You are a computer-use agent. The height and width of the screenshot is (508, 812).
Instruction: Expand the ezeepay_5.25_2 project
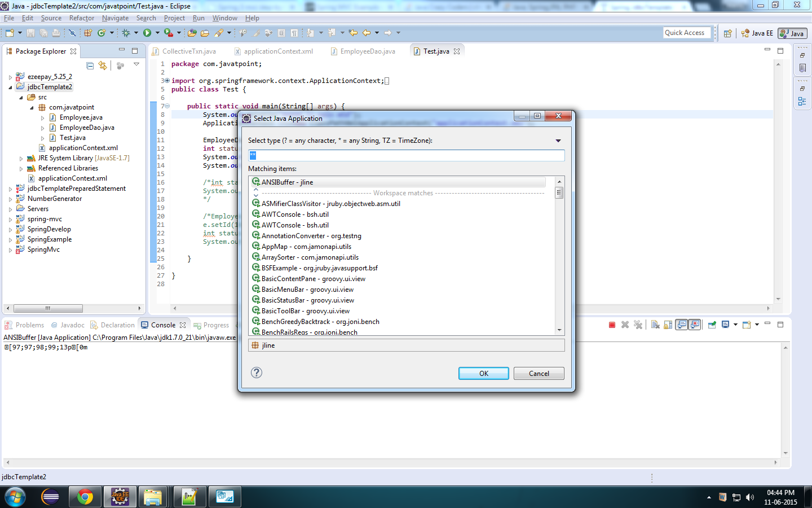click(10, 77)
